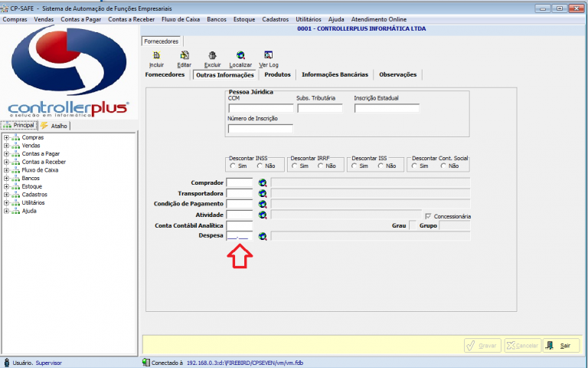Switch to the Fornecedores sub-tab

pyautogui.click(x=165, y=74)
